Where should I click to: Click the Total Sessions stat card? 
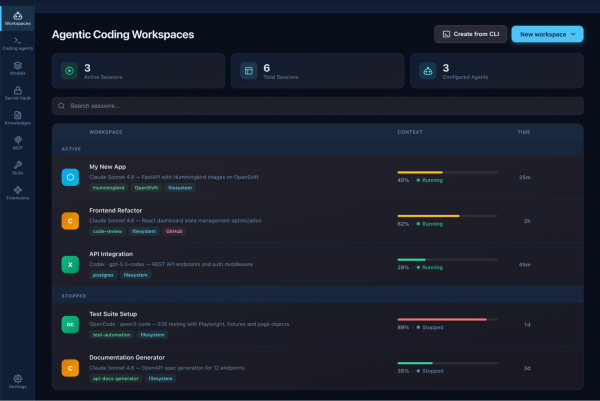(317, 71)
